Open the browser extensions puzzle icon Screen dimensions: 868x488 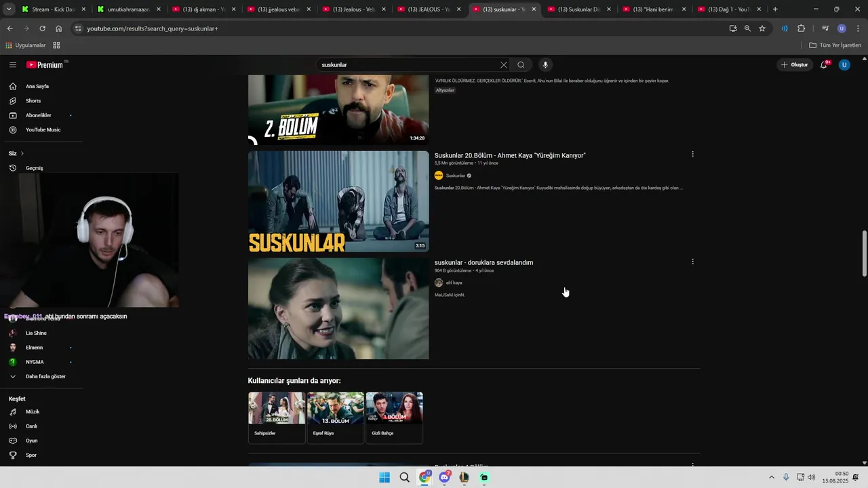[x=801, y=28]
